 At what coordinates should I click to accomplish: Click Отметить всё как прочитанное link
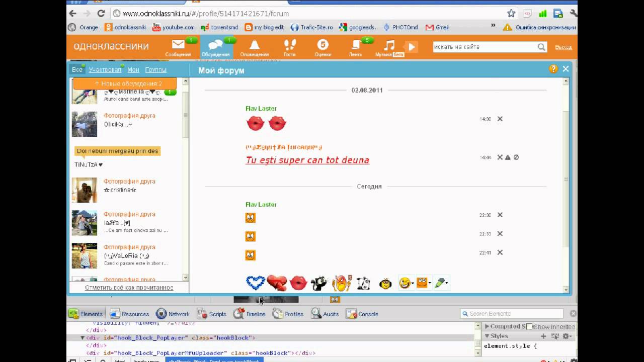tap(129, 288)
